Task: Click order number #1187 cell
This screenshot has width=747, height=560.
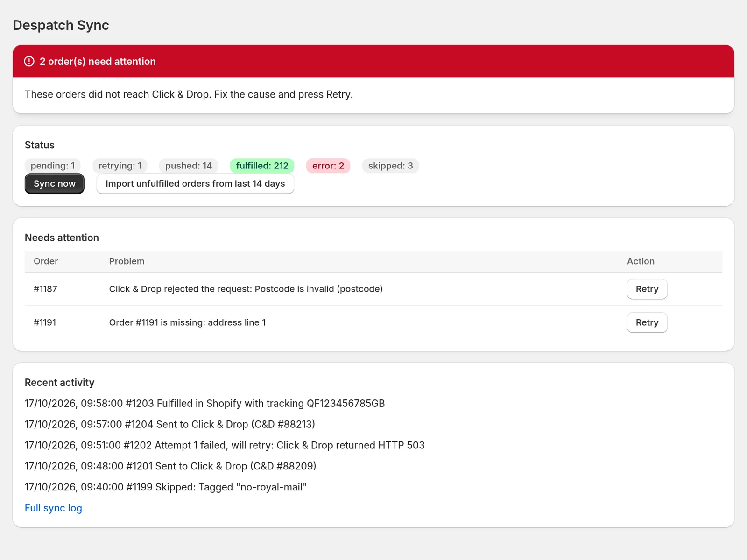Action: click(x=45, y=289)
